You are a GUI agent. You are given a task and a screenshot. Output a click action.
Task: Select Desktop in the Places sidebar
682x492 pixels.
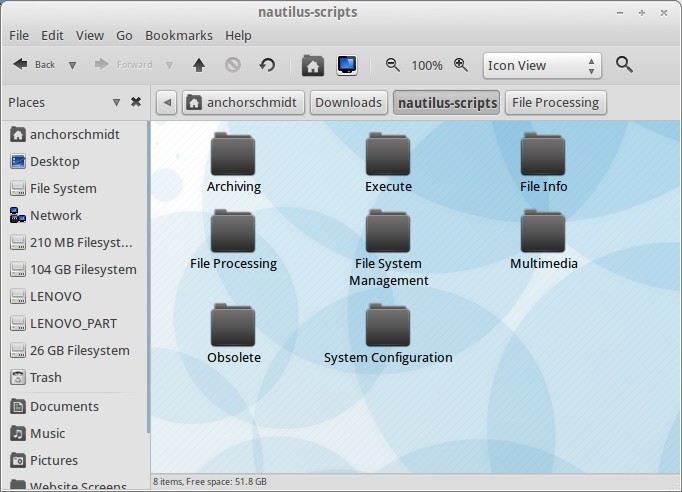click(74, 161)
